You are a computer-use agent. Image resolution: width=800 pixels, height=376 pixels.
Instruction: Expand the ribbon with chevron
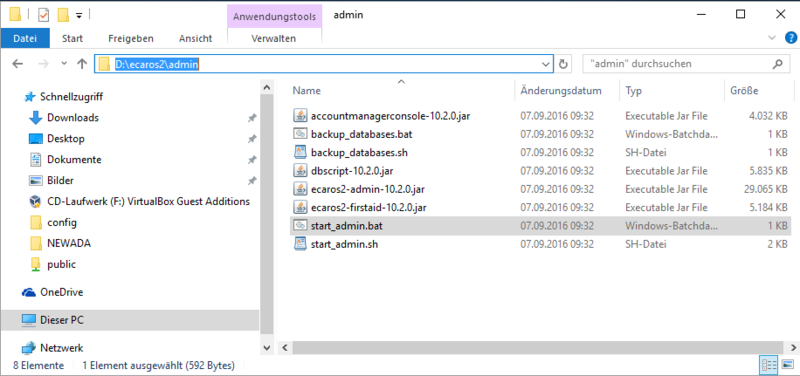pos(771,38)
